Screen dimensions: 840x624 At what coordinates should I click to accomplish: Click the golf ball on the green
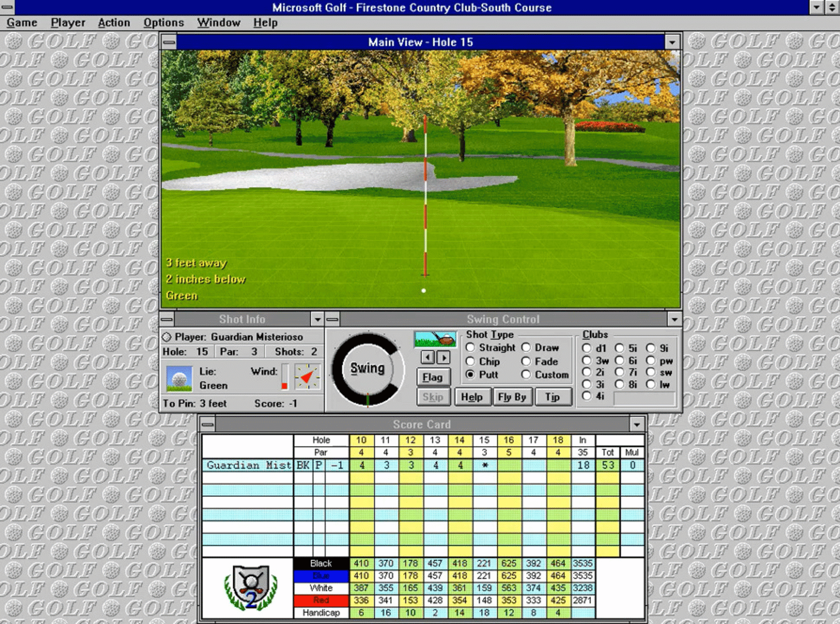(424, 291)
